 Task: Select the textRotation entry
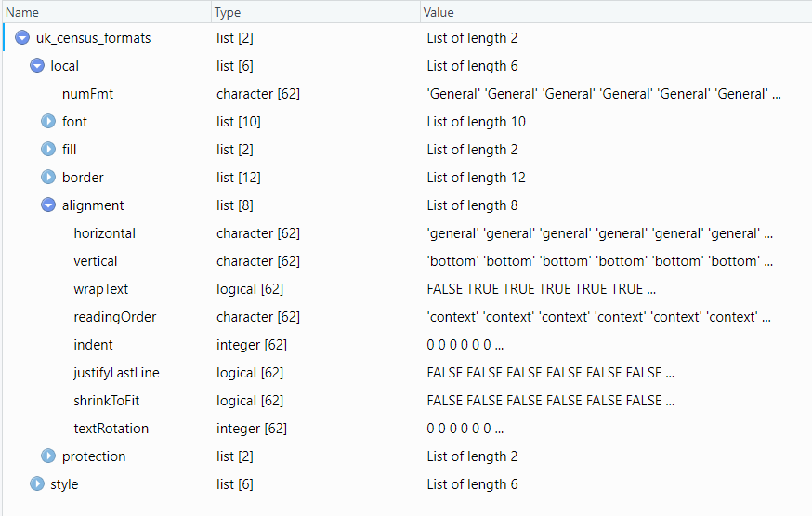coord(111,429)
